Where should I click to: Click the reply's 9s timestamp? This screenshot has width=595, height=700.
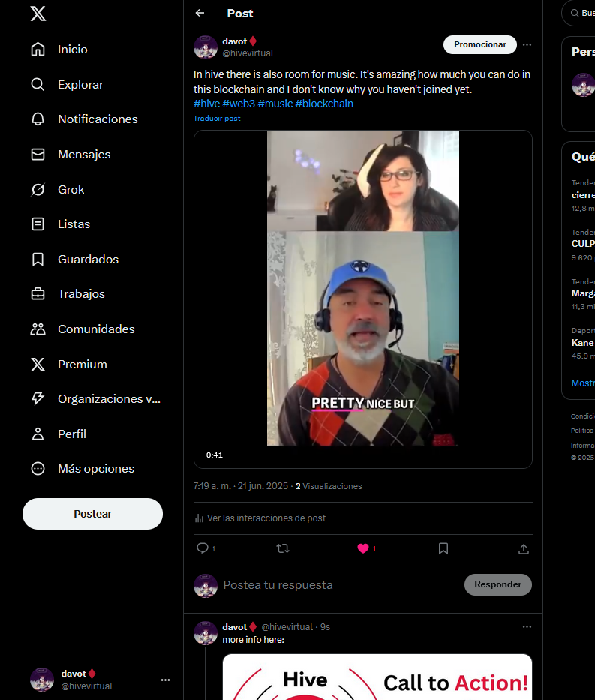coord(325,627)
